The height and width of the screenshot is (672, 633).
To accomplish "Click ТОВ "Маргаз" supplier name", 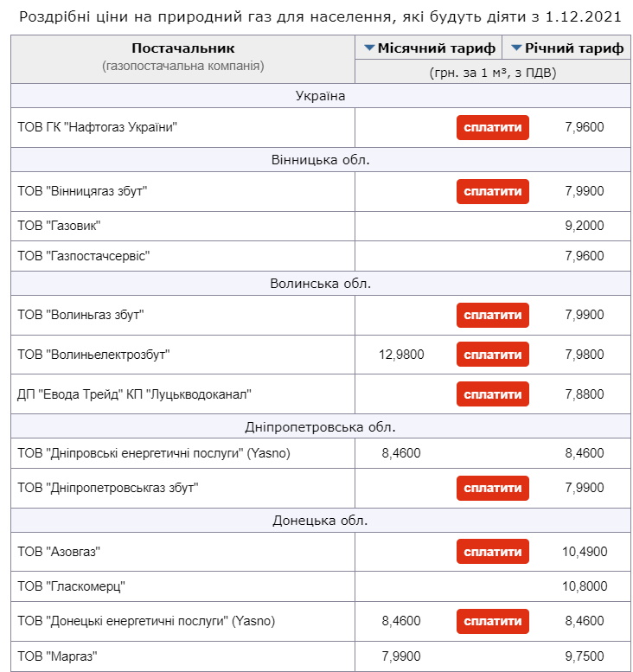I will pyautogui.click(x=58, y=656).
